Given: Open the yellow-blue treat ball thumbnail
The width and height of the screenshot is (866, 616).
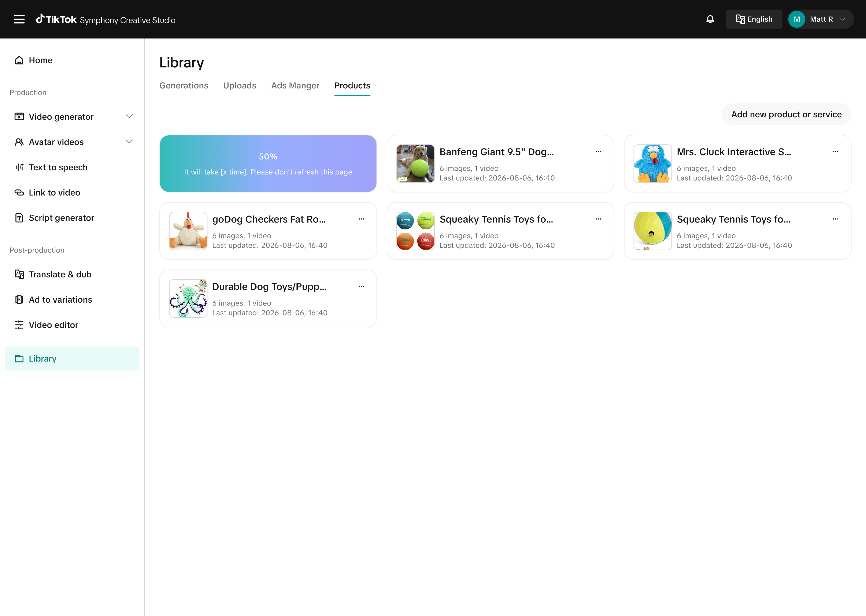Looking at the screenshot, I should 652,231.
